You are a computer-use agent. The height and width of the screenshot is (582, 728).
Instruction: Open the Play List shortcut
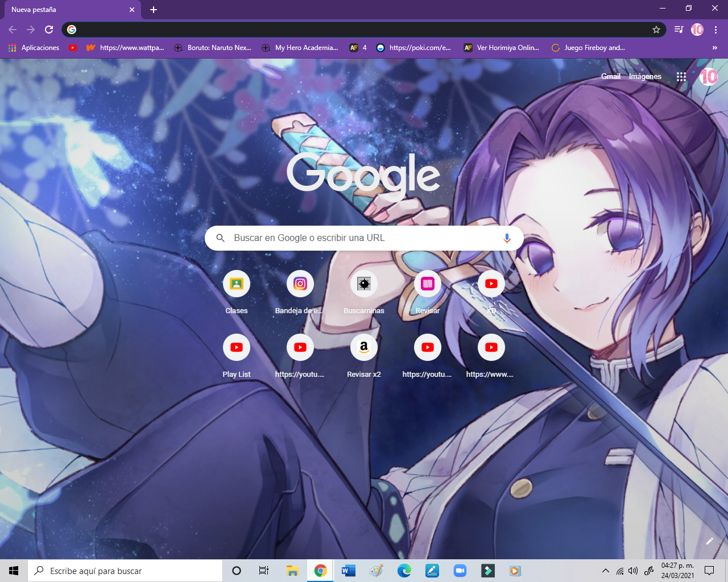(x=237, y=357)
